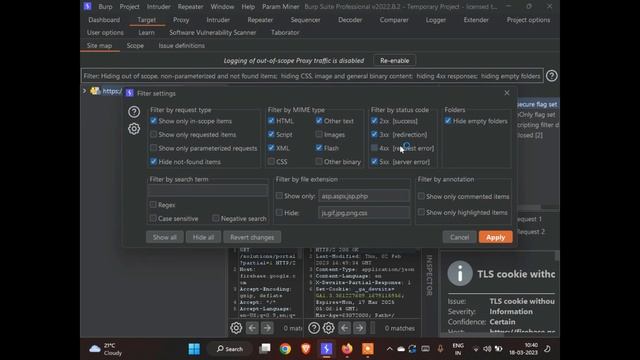
Task: Click the TLS cookie information icon
Action: pyautogui.click(x=460, y=273)
